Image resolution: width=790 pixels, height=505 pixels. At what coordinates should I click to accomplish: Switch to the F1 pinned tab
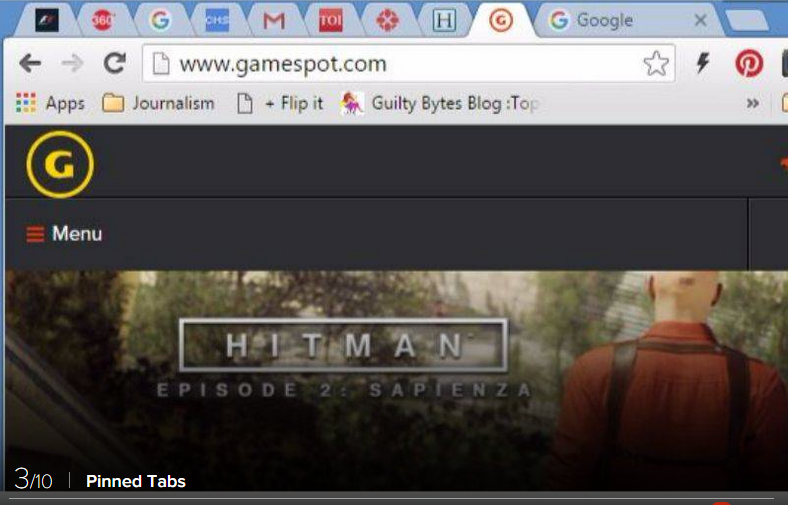coord(47,21)
